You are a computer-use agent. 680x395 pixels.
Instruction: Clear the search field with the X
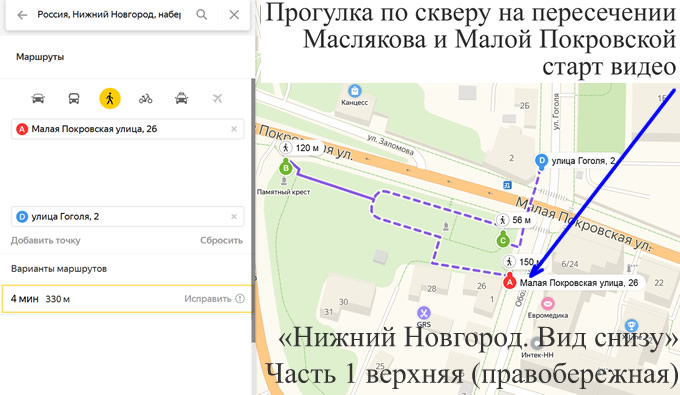click(234, 15)
